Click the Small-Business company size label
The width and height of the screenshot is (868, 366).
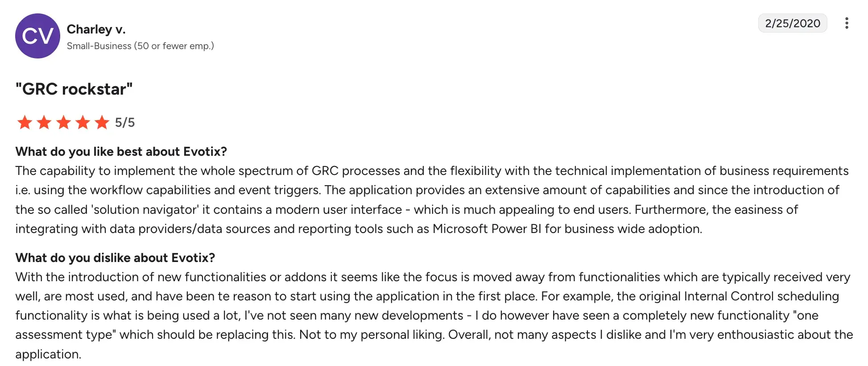(x=140, y=46)
